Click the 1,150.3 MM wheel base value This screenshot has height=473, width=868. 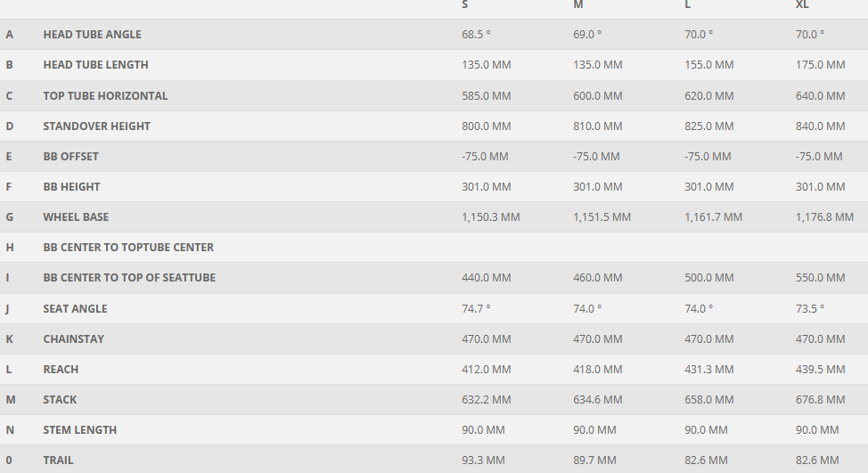tap(490, 217)
